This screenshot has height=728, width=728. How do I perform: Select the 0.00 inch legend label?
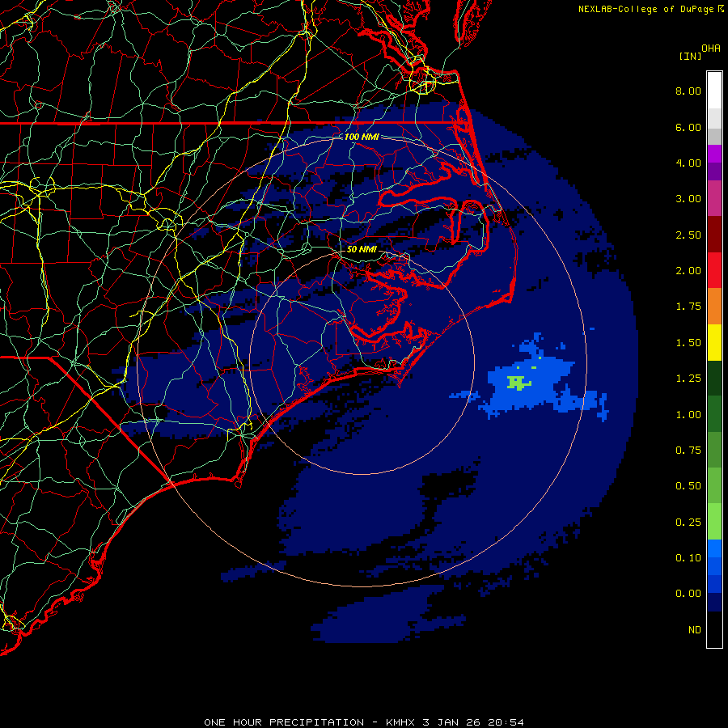(x=688, y=594)
